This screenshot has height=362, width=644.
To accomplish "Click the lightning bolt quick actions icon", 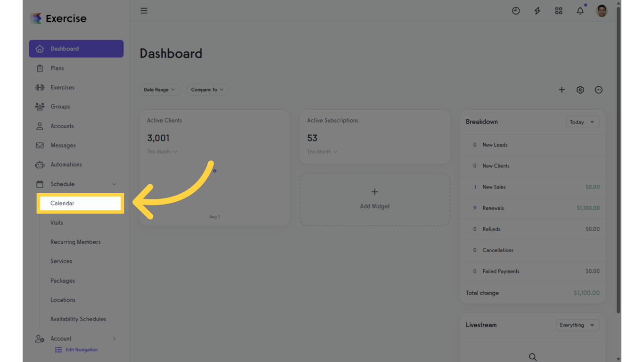I will pos(537,10).
